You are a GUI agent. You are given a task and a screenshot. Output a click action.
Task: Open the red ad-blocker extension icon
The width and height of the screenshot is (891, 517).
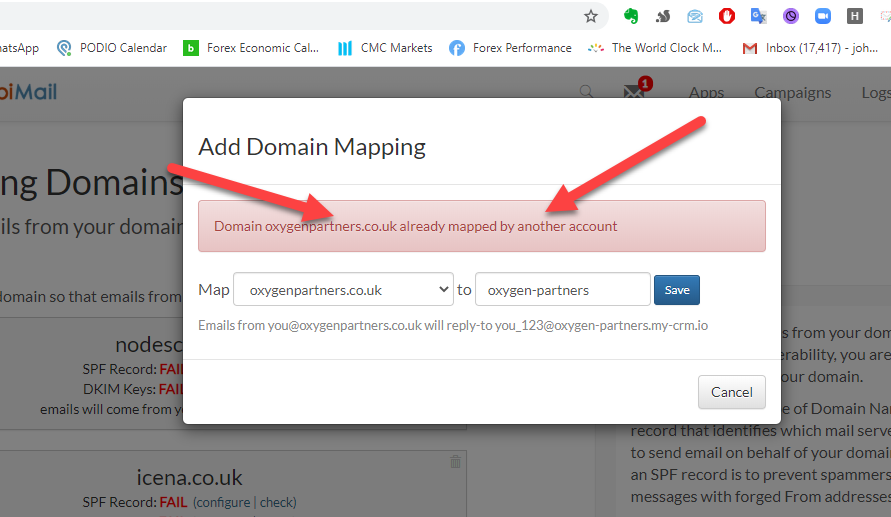[727, 16]
